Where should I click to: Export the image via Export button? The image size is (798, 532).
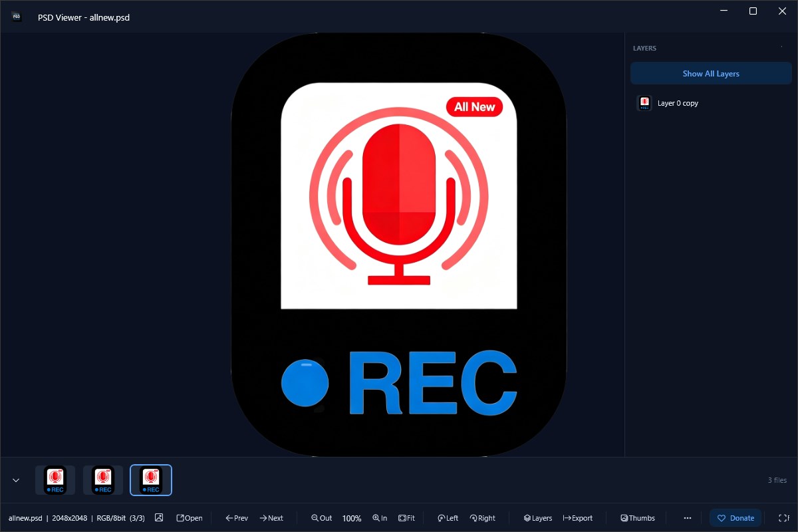(x=578, y=518)
